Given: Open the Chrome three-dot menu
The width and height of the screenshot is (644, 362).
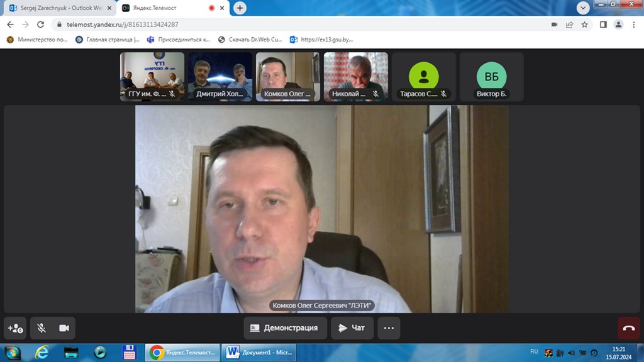Looking at the screenshot, I should pos(635,25).
